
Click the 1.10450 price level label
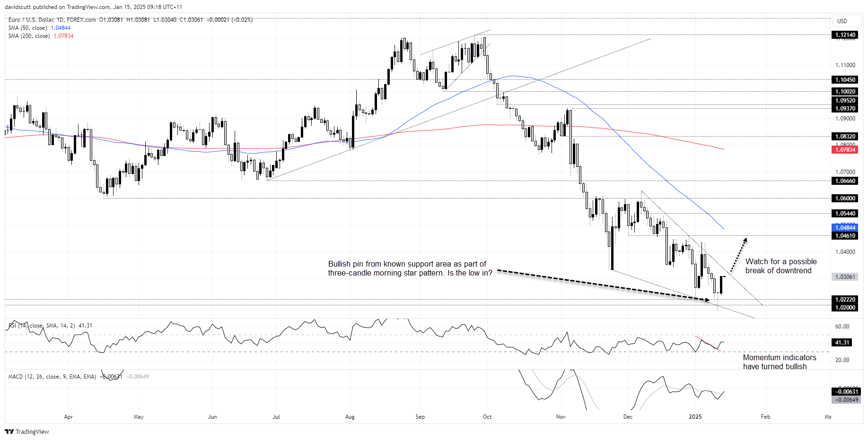point(845,80)
